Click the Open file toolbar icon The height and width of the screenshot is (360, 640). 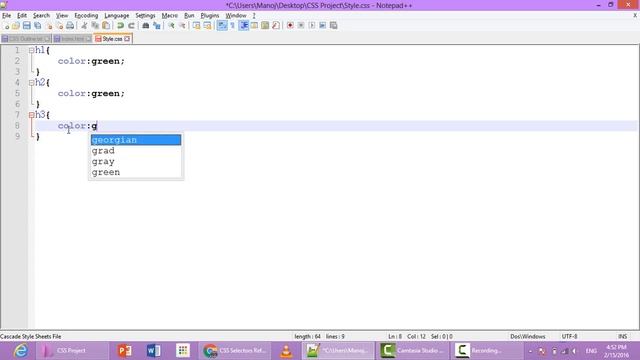coord(16,26)
